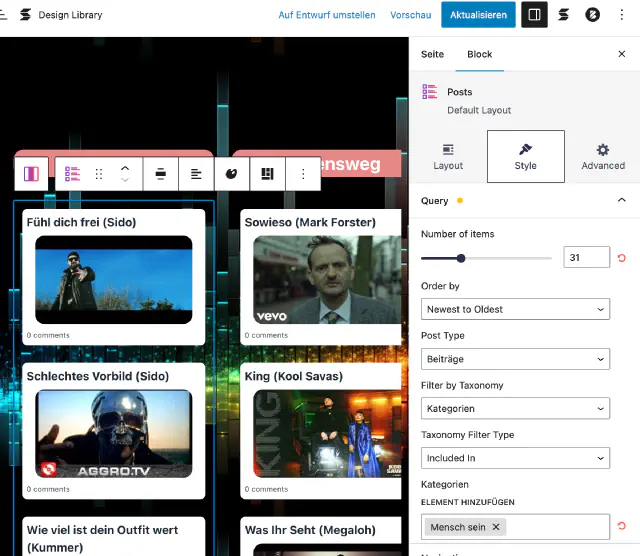The height and width of the screenshot is (556, 640).
Task: Open the block alignment width icon
Action: (x=160, y=174)
